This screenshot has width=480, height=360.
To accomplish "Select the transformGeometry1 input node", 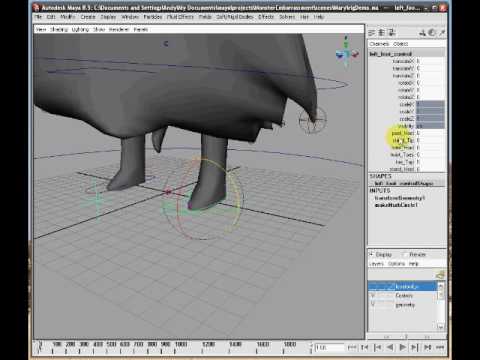I will (x=400, y=198).
